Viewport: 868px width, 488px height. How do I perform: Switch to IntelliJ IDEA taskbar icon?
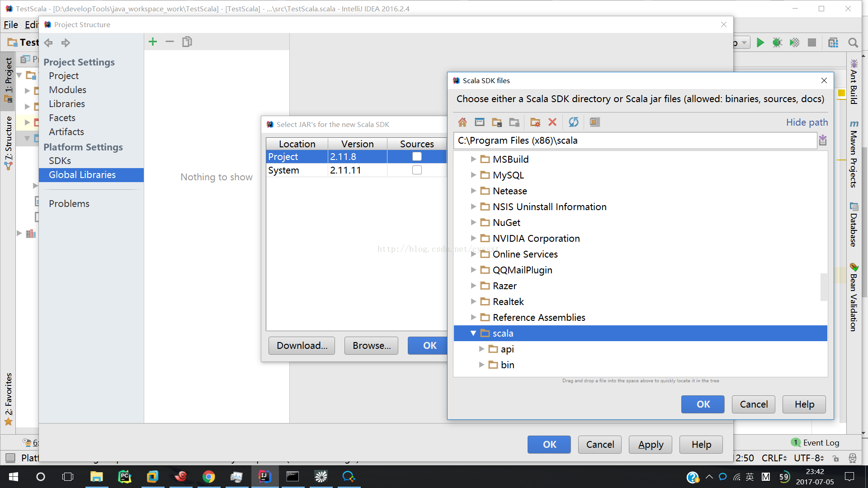[264, 477]
